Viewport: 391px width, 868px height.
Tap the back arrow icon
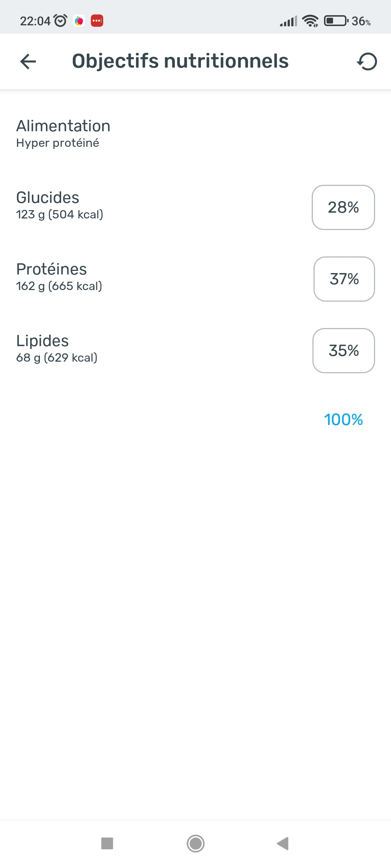click(x=28, y=61)
